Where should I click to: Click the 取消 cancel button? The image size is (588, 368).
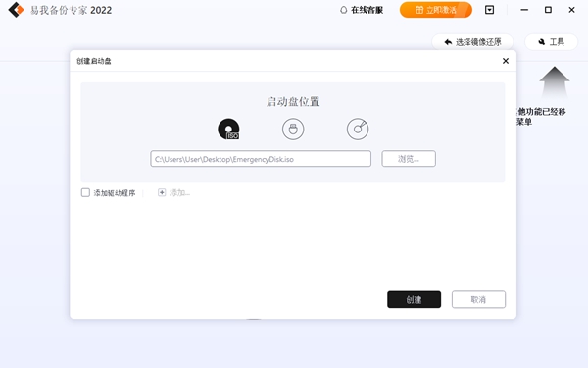click(478, 299)
